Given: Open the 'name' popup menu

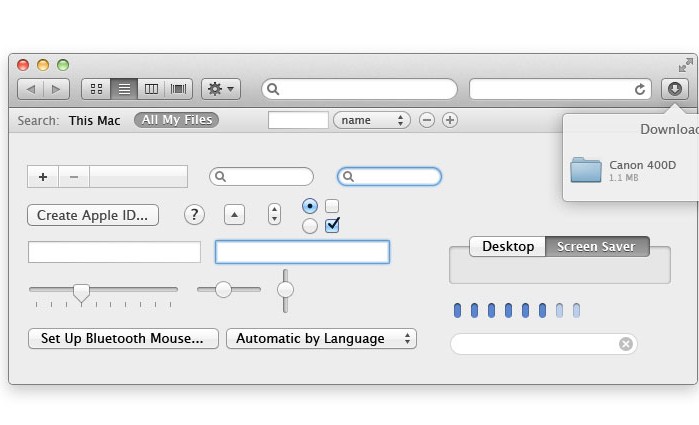Looking at the screenshot, I should pyautogui.click(x=371, y=120).
